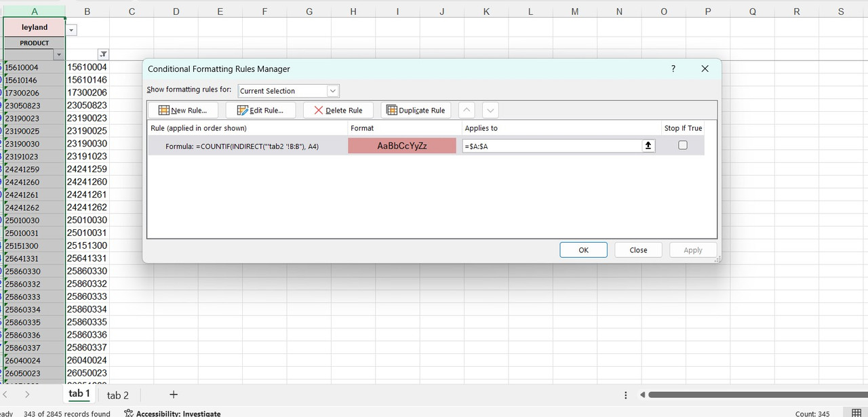Click cell 25151300 in column A

pos(35,245)
